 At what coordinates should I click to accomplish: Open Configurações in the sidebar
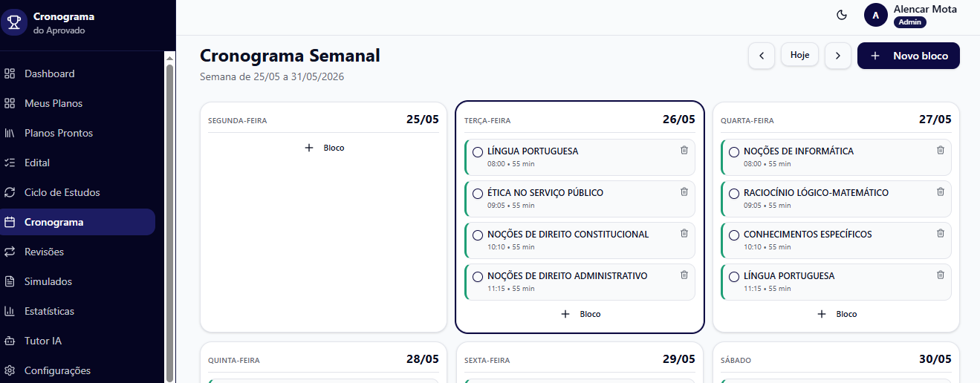[x=77, y=370]
